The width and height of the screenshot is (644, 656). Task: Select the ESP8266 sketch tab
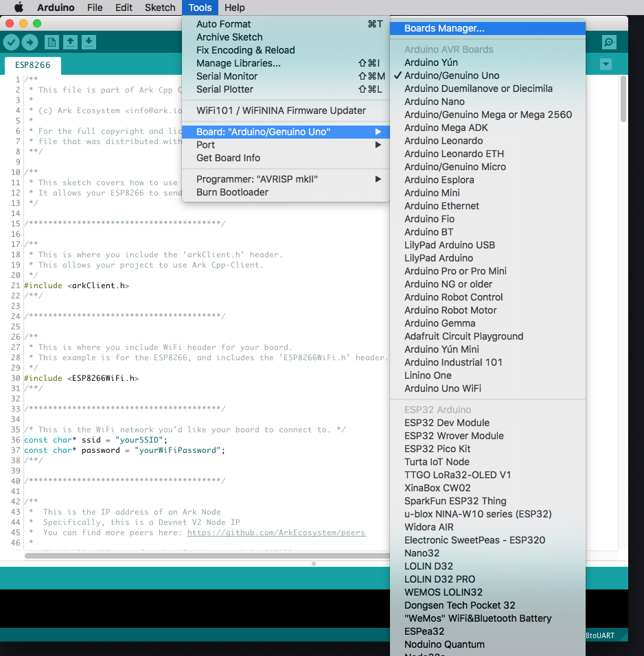pos(33,67)
